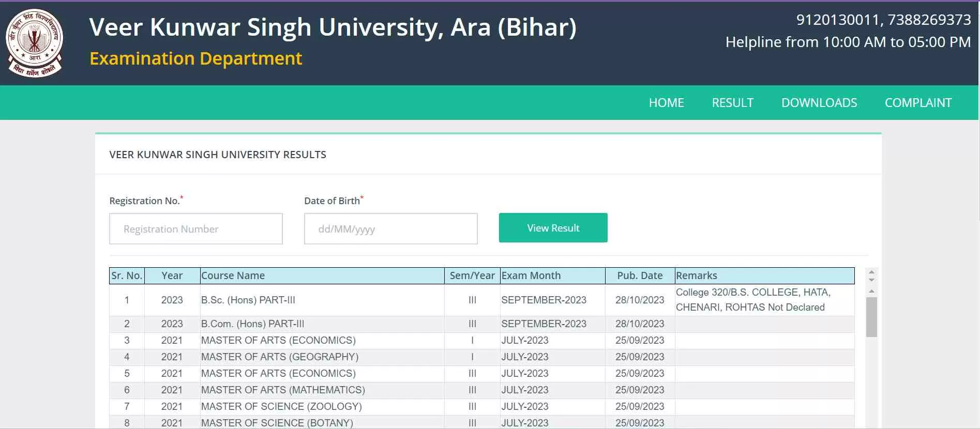Click the helpline phone numbers text
This screenshot has width=980, height=429.
click(883, 20)
